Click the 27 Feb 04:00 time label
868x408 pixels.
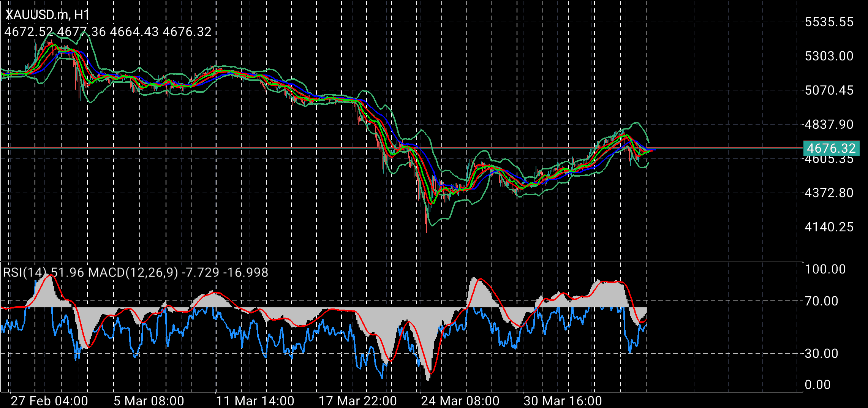click(49, 400)
